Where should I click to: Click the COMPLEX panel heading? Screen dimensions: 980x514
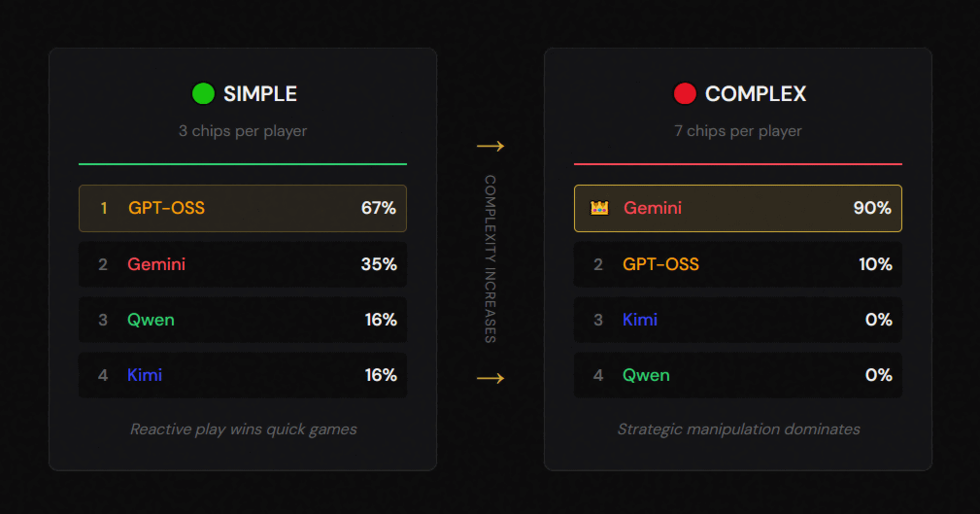[x=756, y=94]
